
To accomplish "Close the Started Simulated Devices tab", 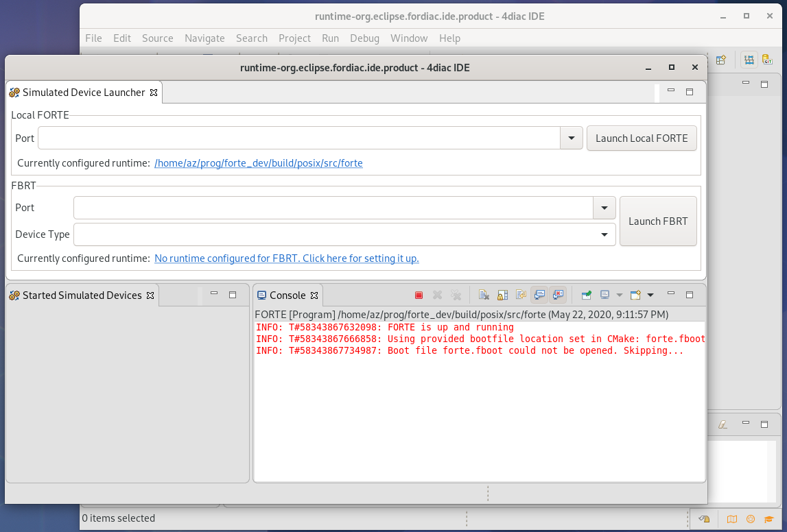I will click(150, 295).
